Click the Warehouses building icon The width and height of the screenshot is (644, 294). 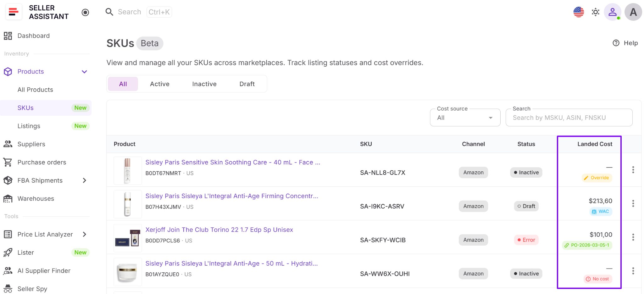pyautogui.click(x=8, y=199)
